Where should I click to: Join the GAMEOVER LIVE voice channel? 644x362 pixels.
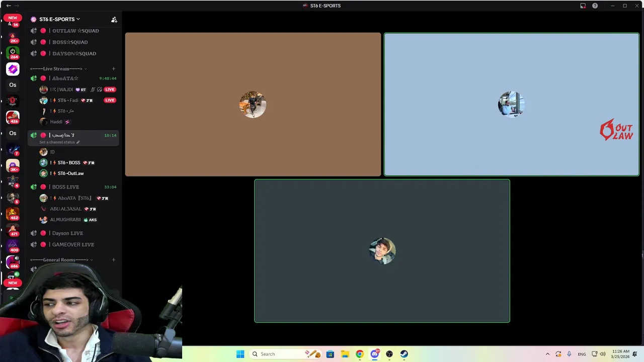pos(73,244)
